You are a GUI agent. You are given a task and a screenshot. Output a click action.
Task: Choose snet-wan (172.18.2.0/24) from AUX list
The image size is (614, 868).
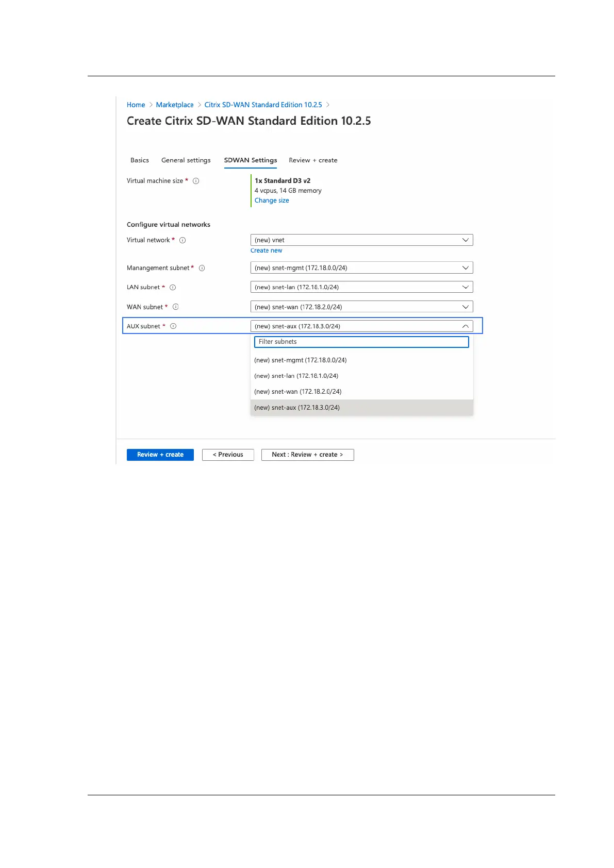point(361,392)
